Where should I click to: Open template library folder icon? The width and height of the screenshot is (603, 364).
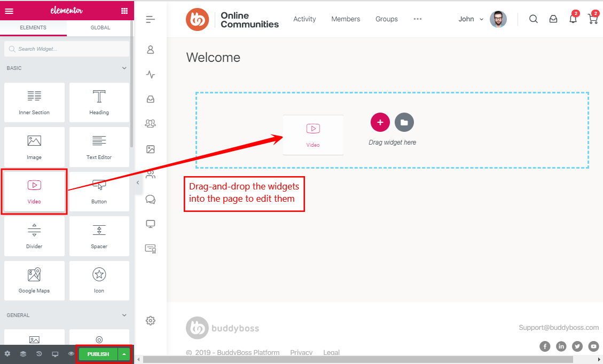pos(404,122)
